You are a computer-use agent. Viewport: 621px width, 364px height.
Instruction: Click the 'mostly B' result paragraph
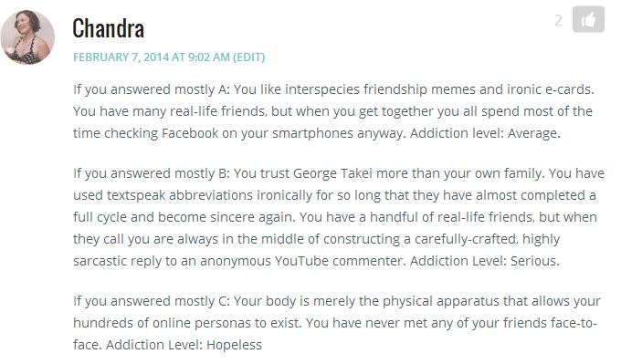pos(339,217)
